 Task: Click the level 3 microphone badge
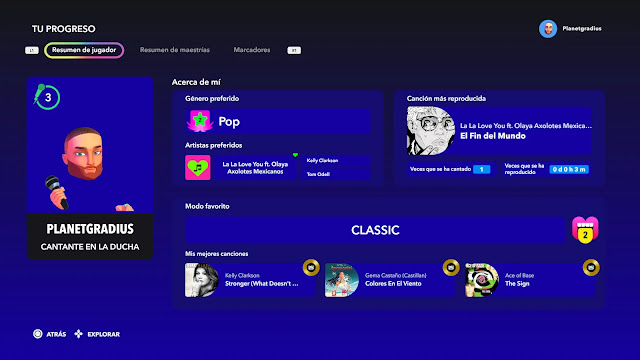47,97
